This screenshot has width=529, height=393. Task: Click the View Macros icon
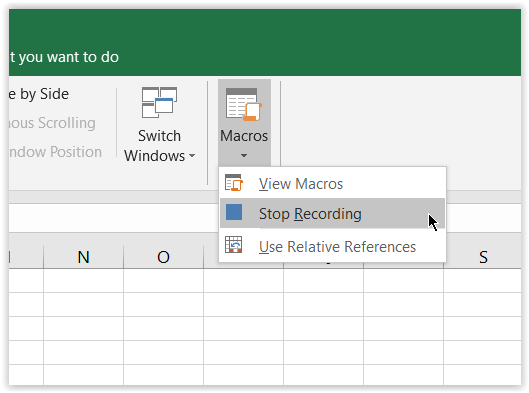[x=233, y=183]
